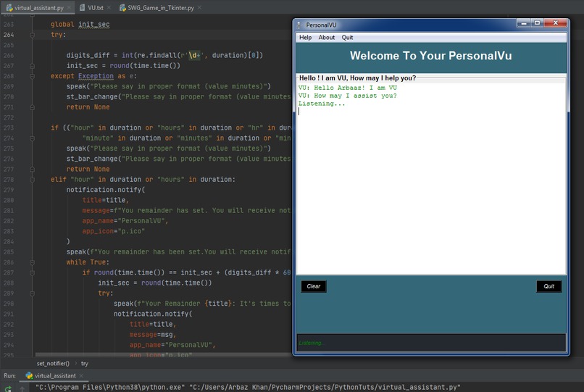Click message=msg on line 293
The width and height of the screenshot is (584, 392).
click(153, 335)
